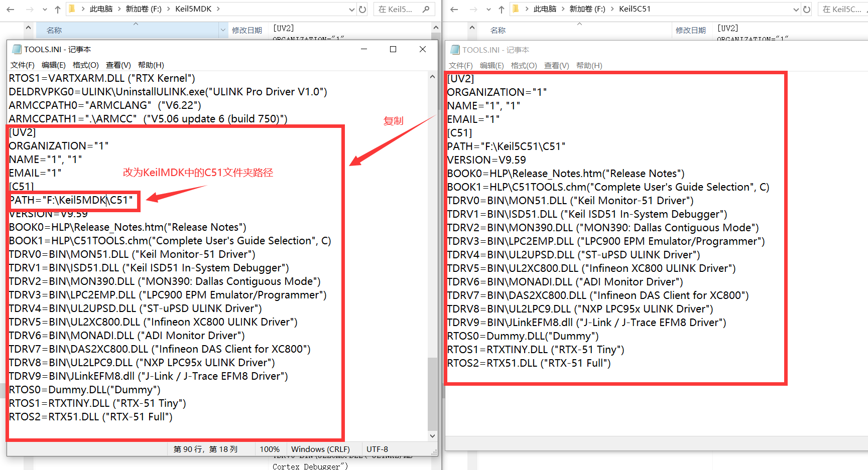868x470 pixels.
Task: Click the folder icon in Keil5MDK address bar
Action: coord(72,9)
